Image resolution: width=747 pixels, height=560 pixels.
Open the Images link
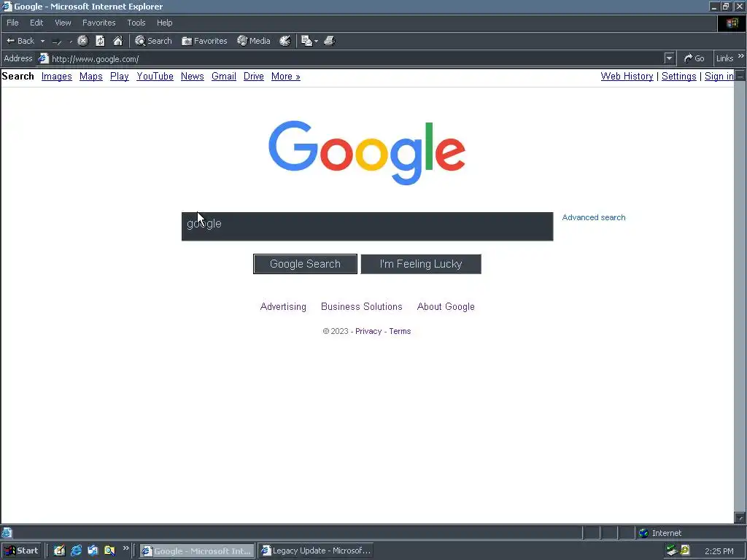57,76
